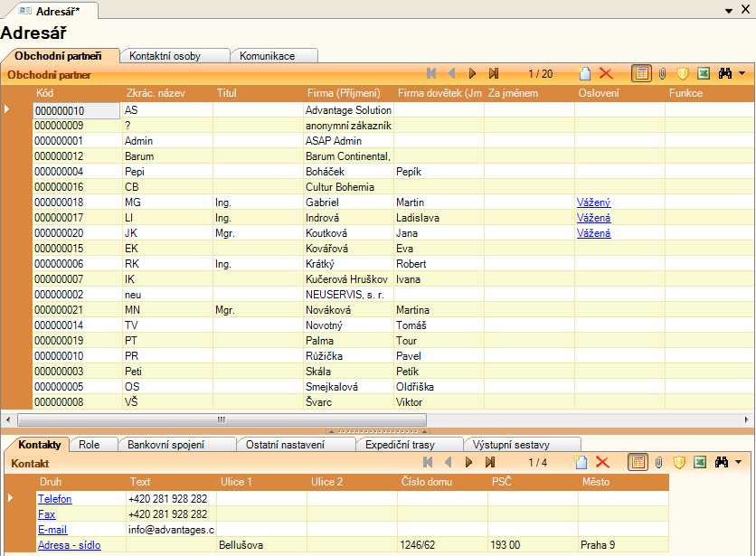Image resolution: width=756 pixels, height=556 pixels.
Task: Go to next record in Obchodní partner
Action: [x=471, y=73]
